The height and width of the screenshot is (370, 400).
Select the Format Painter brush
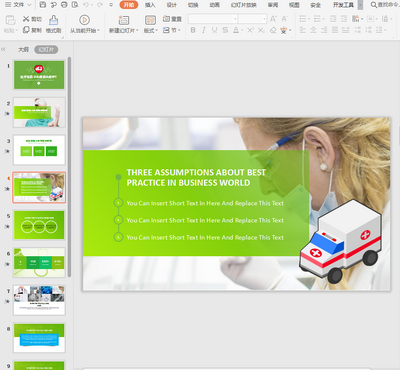53,20
